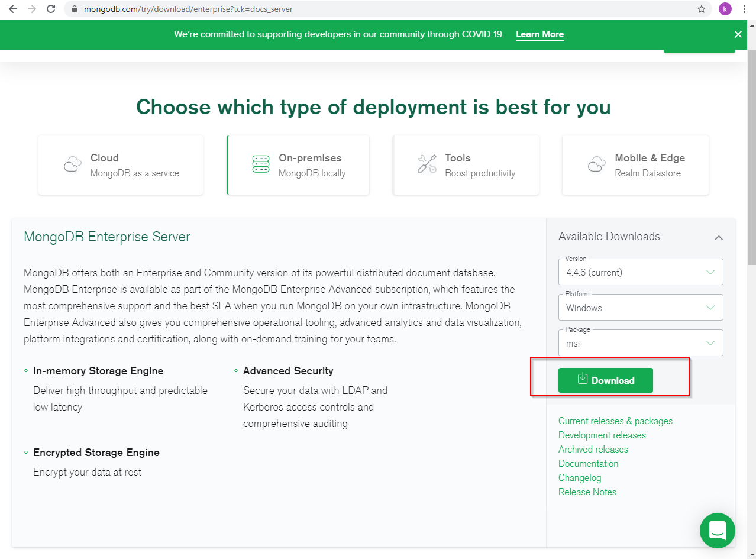Click the server icon on On-premises card
This screenshot has height=559, width=756.
tap(261, 164)
